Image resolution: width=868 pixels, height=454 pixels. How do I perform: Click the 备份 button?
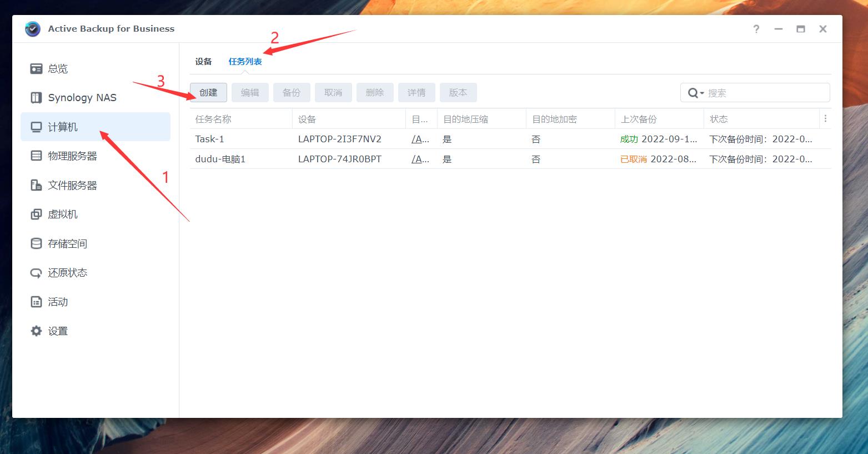coord(292,93)
